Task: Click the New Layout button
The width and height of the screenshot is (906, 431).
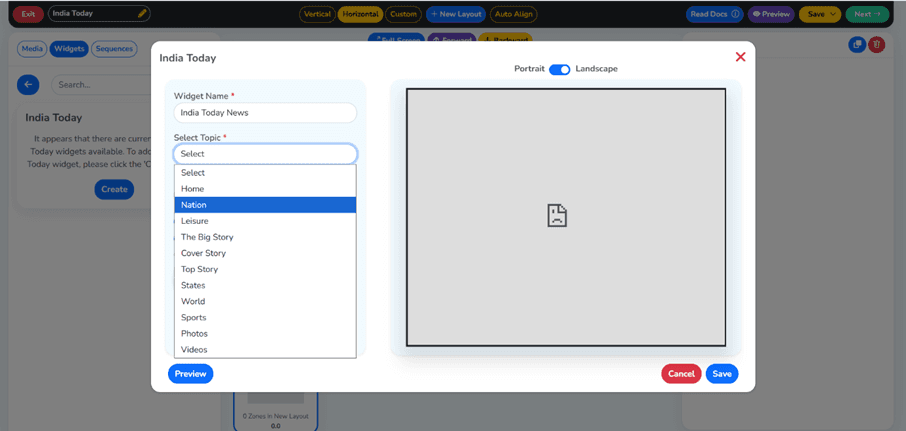Action: point(456,14)
